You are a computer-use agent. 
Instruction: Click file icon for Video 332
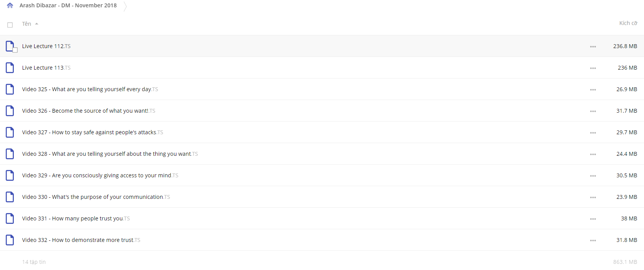tap(10, 240)
